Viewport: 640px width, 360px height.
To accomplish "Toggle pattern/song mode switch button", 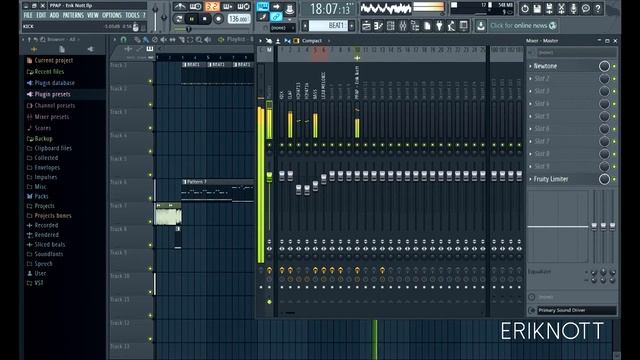I will 178,19.
